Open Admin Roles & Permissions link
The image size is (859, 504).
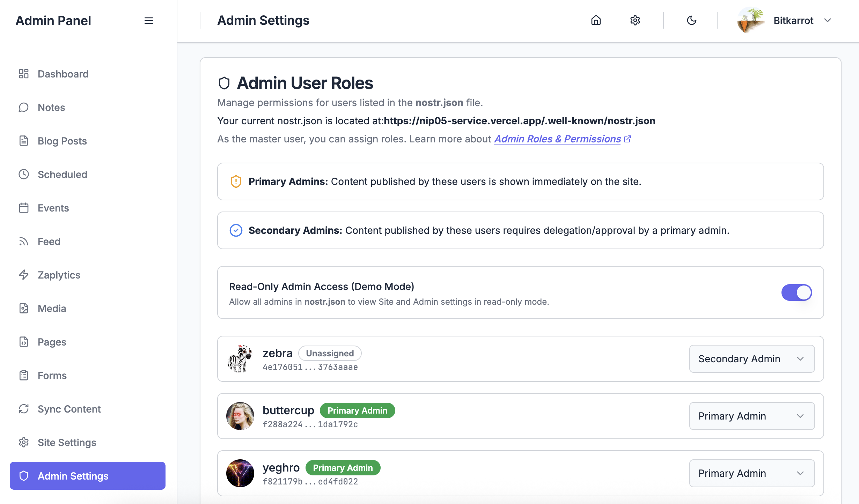(x=557, y=139)
